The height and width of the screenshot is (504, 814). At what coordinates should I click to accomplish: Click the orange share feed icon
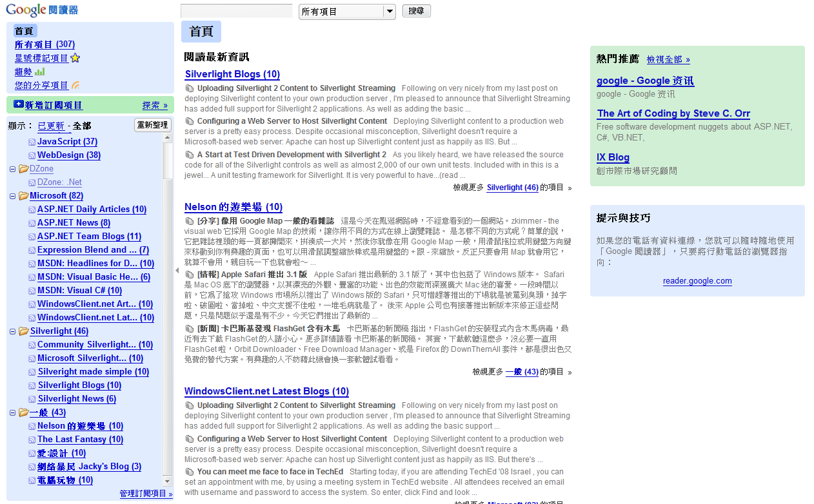[75, 85]
